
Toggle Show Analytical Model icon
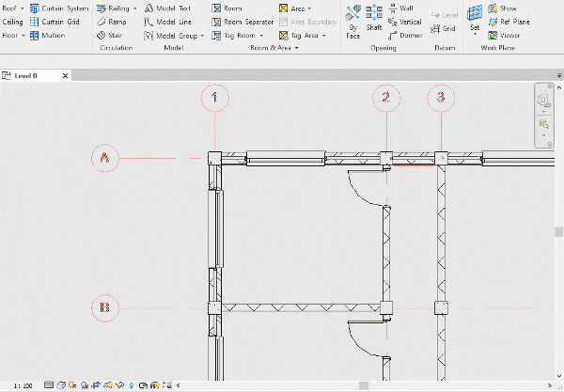[x=155, y=385]
